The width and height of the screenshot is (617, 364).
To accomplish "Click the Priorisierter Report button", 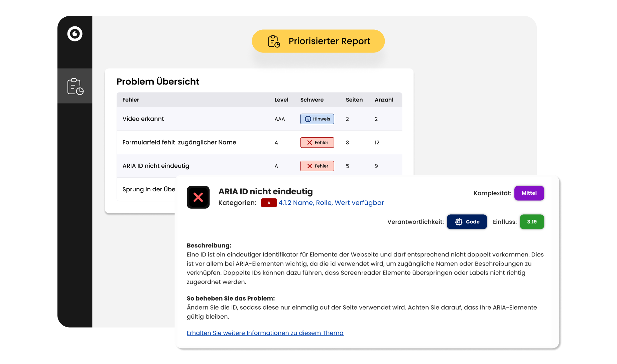I will (x=318, y=41).
